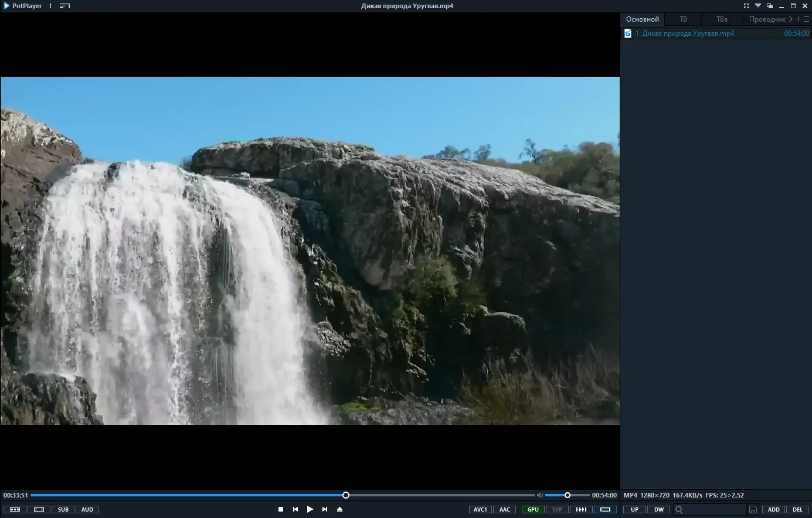Click the Play button
The height and width of the screenshot is (518, 812).
tap(310, 509)
